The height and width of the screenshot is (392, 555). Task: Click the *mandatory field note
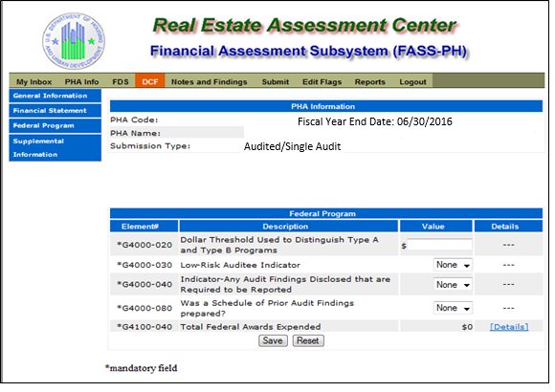click(142, 368)
